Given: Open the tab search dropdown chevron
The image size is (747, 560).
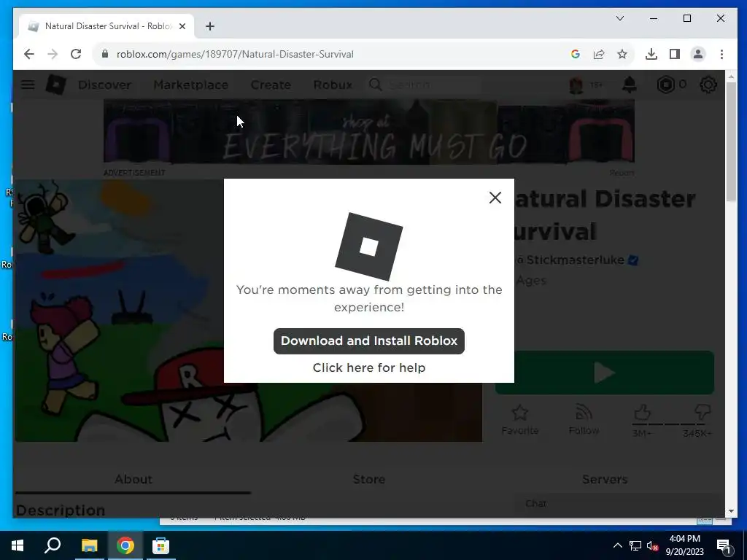Looking at the screenshot, I should tap(620, 18).
